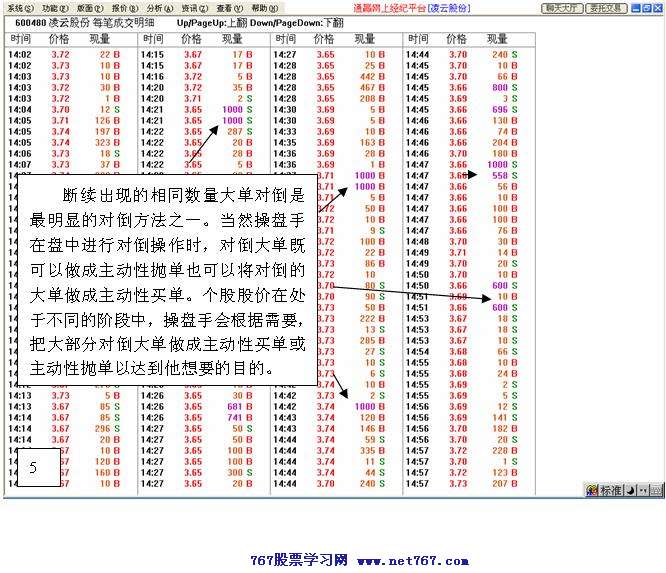Switch the 标准 input mode in IME bar

(x=610, y=490)
